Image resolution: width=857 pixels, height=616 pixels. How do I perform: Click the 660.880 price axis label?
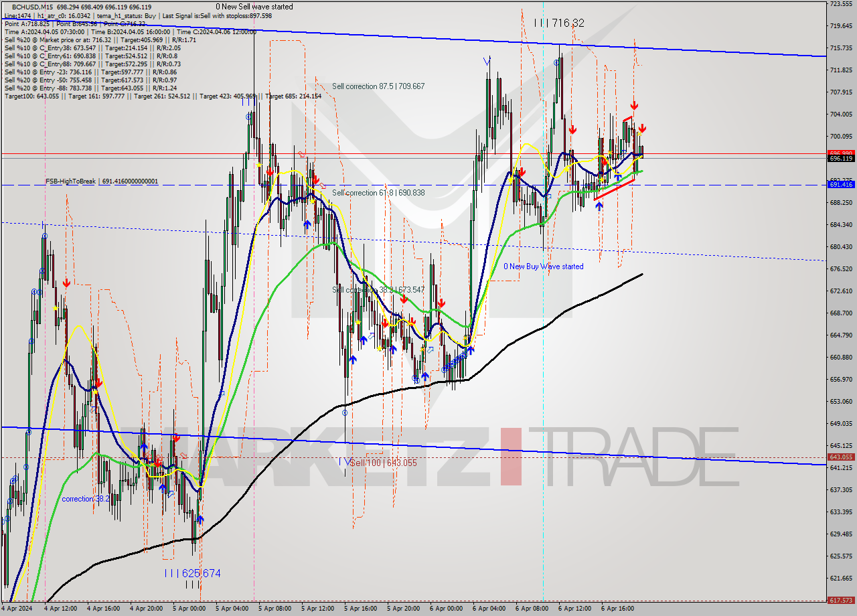tap(841, 358)
